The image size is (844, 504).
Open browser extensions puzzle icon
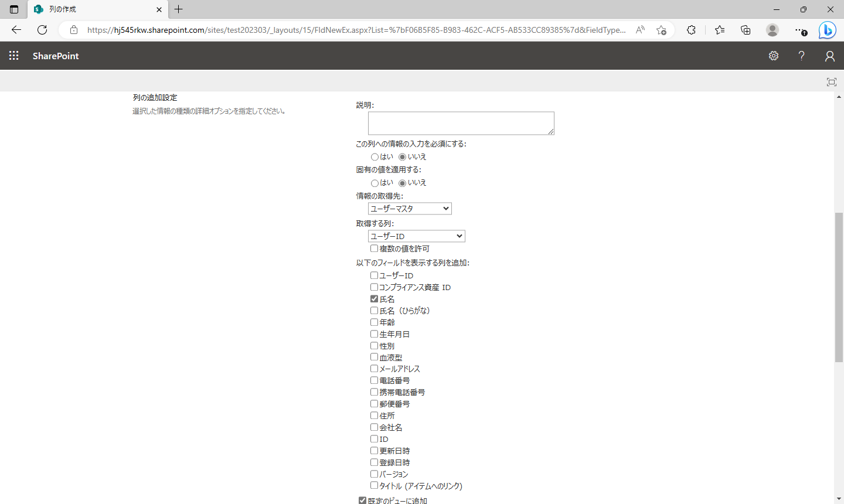691,30
